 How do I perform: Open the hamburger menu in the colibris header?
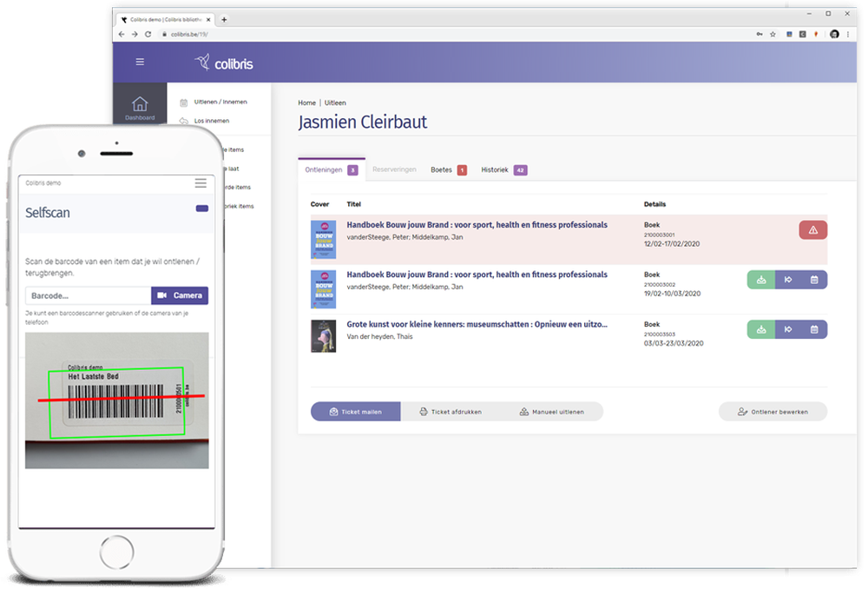[x=140, y=62]
